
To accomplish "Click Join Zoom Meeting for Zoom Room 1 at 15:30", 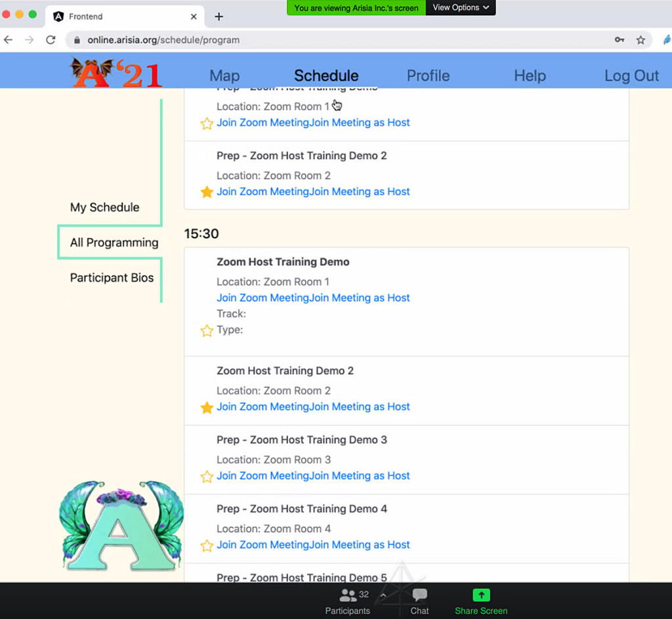I will click(262, 298).
